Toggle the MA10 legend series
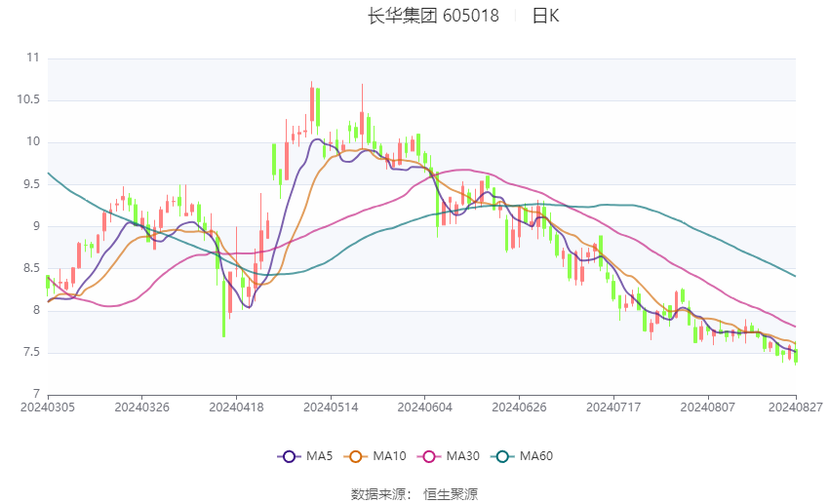Image resolution: width=829 pixels, height=504 pixels. pos(375,456)
